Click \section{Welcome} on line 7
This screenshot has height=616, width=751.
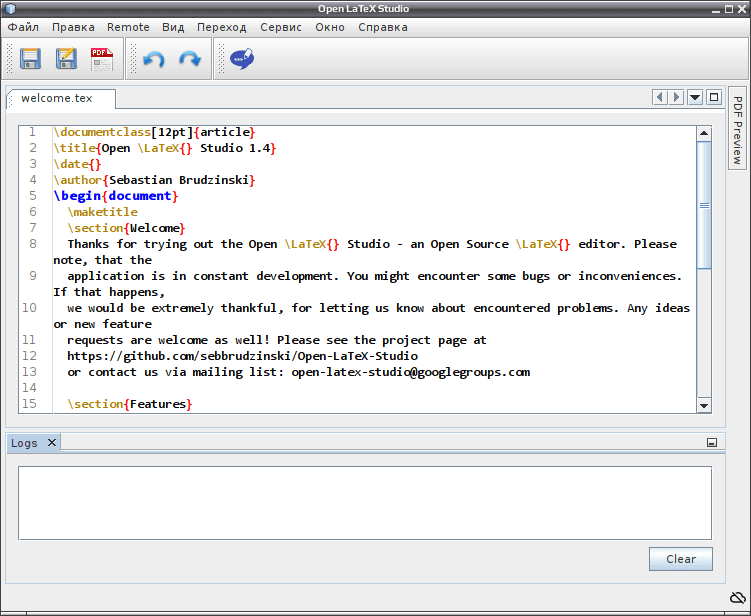click(x=126, y=228)
